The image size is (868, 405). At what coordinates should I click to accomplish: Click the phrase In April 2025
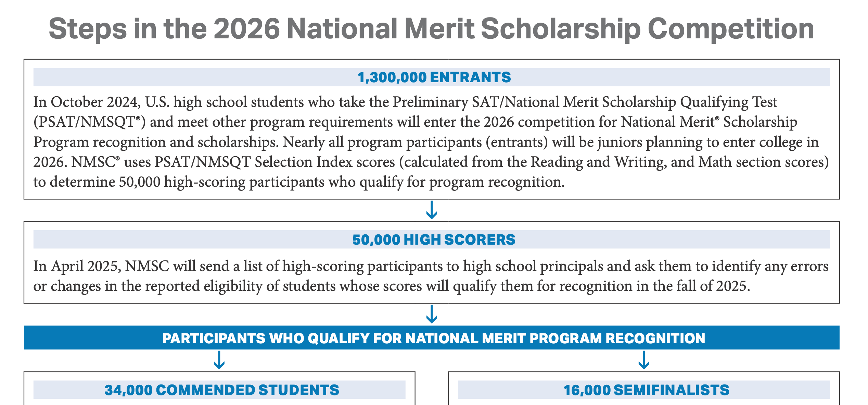[77, 266]
